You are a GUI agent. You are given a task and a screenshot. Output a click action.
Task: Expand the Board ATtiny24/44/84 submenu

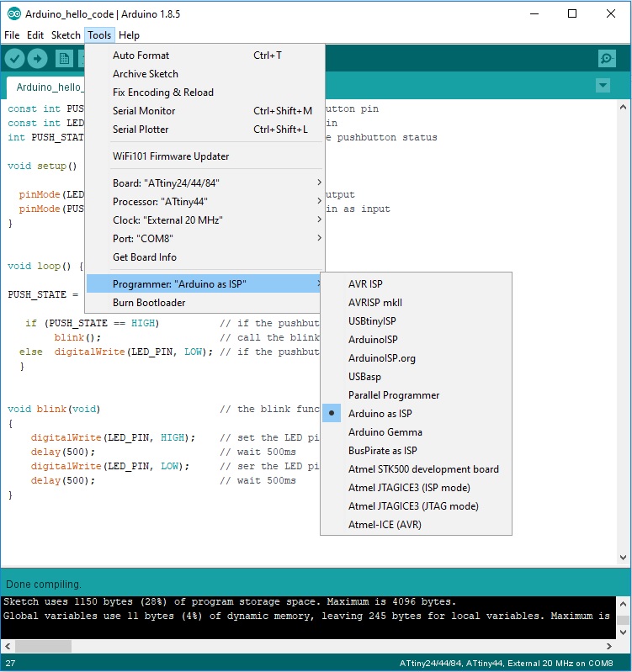point(205,183)
